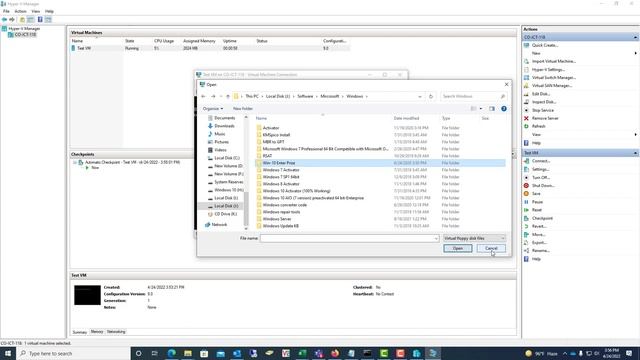Viewport: 640px width, 360px height.
Task: Connect to Test VM
Action: pos(541,161)
